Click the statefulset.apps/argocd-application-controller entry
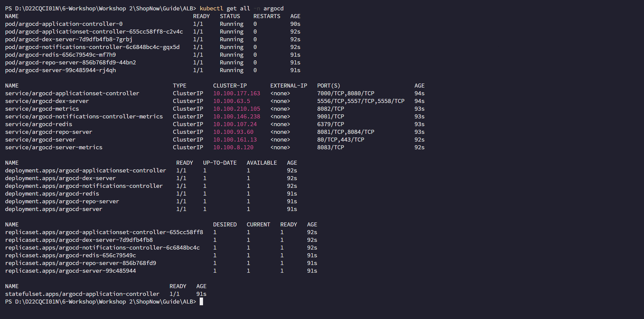This screenshot has height=319, width=644. tap(82, 294)
